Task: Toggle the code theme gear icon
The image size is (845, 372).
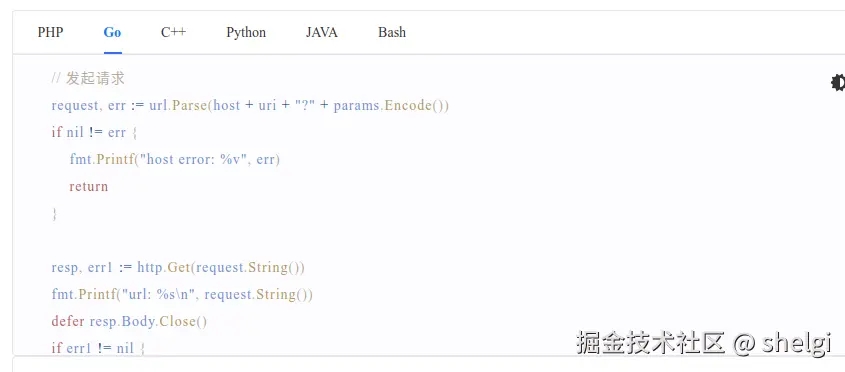Action: pos(838,82)
